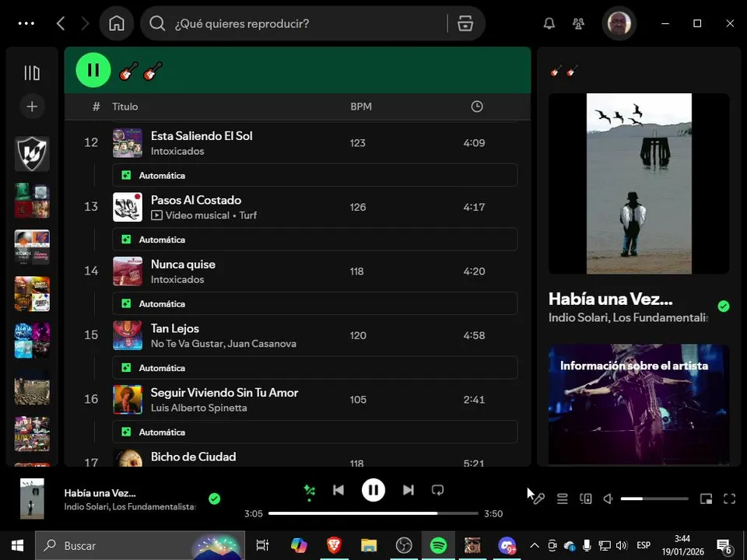The height and width of the screenshot is (560, 747).
Task: Open Automática transition below Tan Lejos
Action: pyautogui.click(x=315, y=368)
